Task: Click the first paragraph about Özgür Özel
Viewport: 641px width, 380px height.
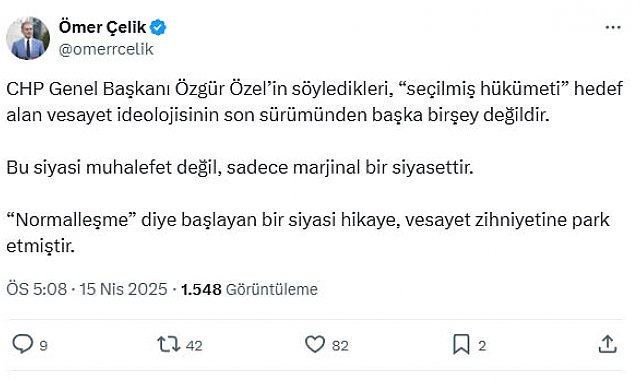Action: pos(314,102)
